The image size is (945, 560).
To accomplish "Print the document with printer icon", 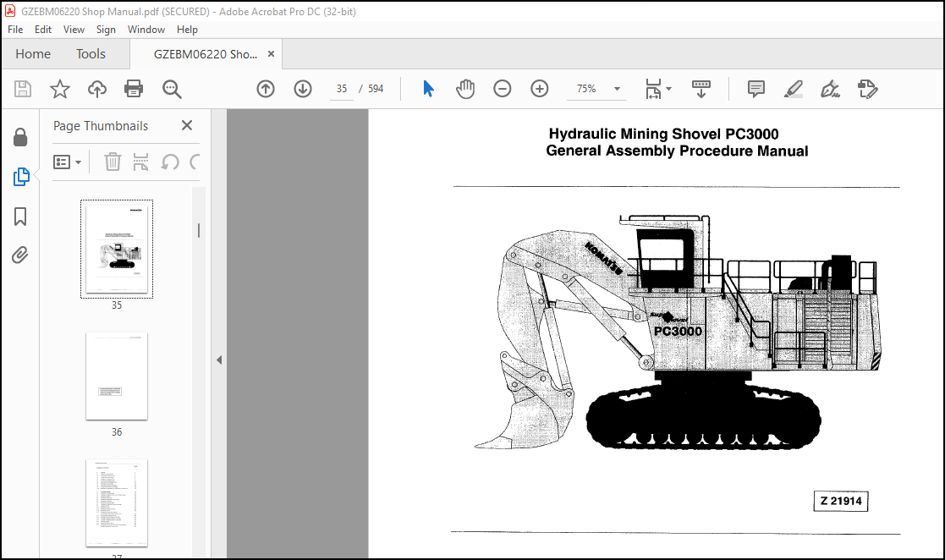I will click(134, 89).
